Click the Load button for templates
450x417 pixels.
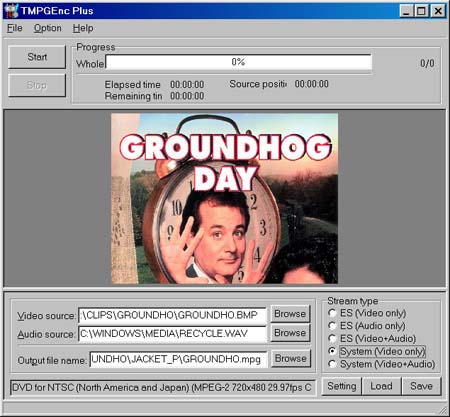click(381, 386)
